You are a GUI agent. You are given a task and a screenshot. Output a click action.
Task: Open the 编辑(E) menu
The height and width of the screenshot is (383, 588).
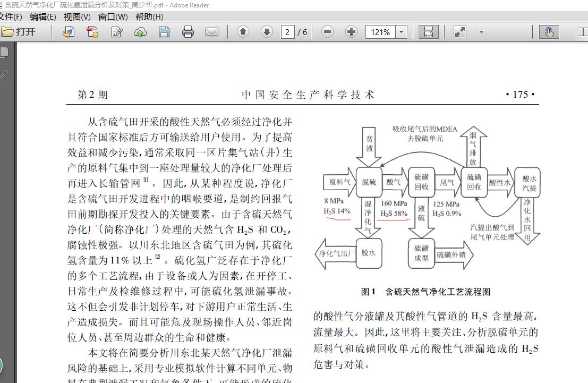tap(42, 17)
